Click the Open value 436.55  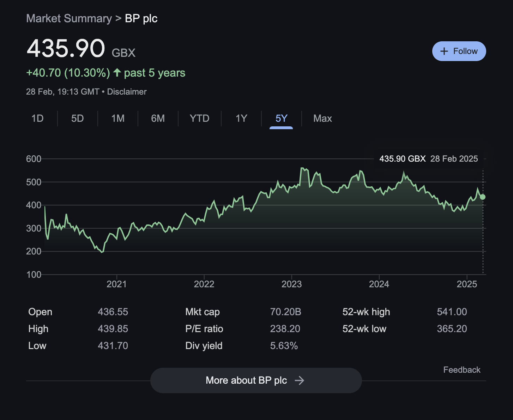tap(113, 312)
